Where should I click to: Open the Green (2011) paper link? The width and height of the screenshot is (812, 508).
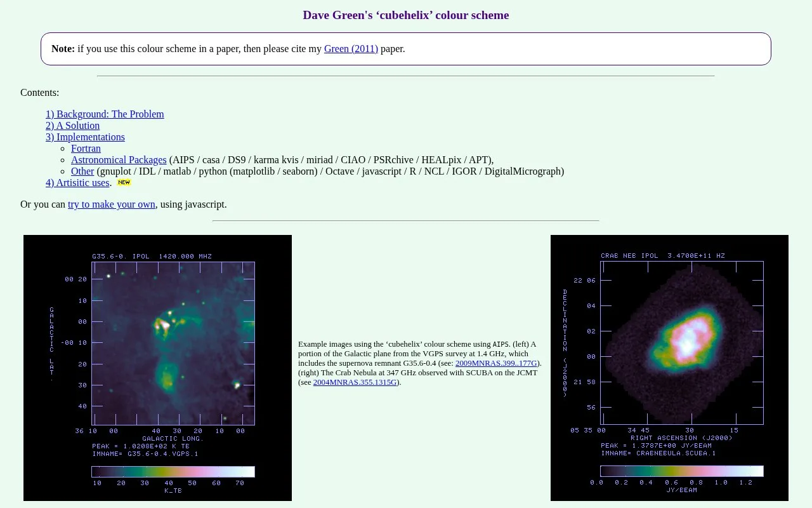coord(351,49)
